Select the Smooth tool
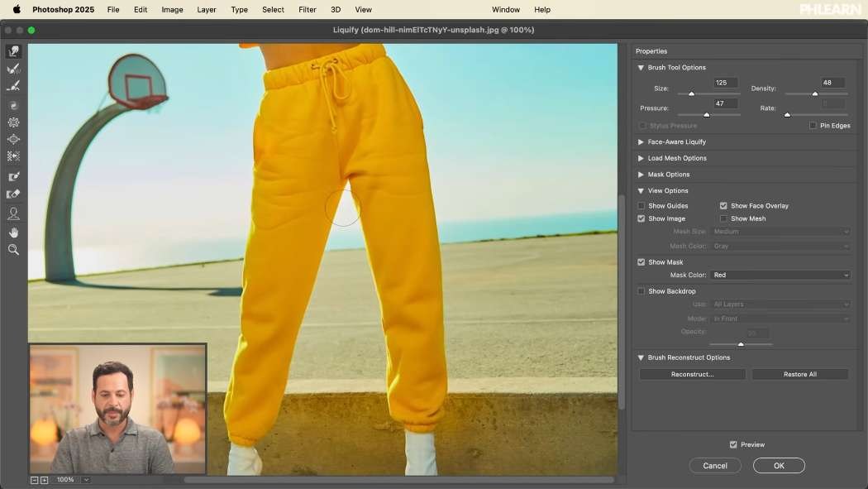The width and height of the screenshot is (868, 489). [x=13, y=86]
